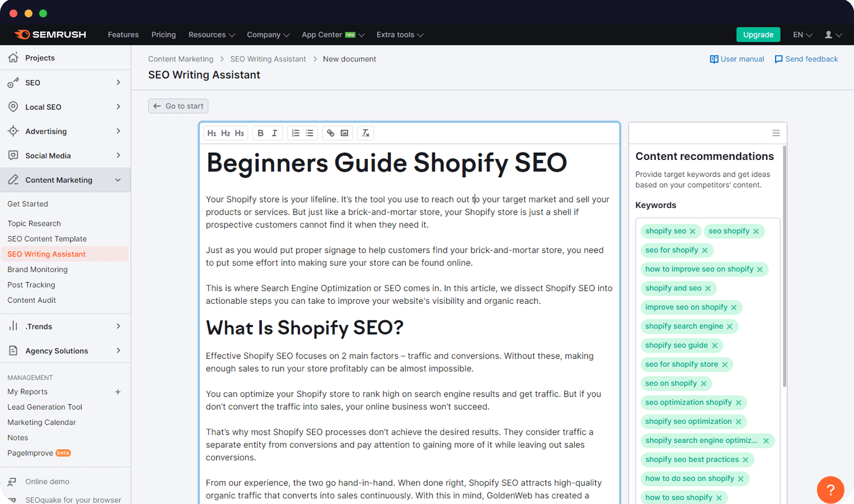
Task: Toggle italic formatting in editor
Action: (274, 133)
